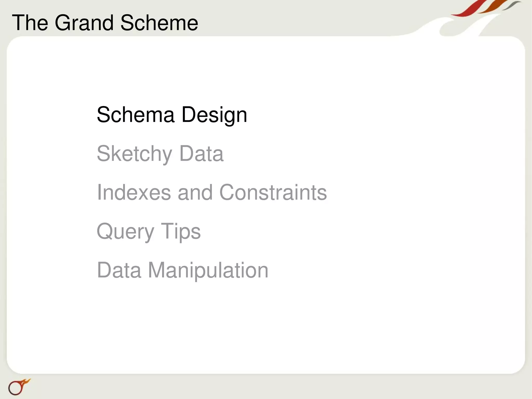Click the word "Tips"
Viewport: 532px width, 399px height.
[x=181, y=232]
